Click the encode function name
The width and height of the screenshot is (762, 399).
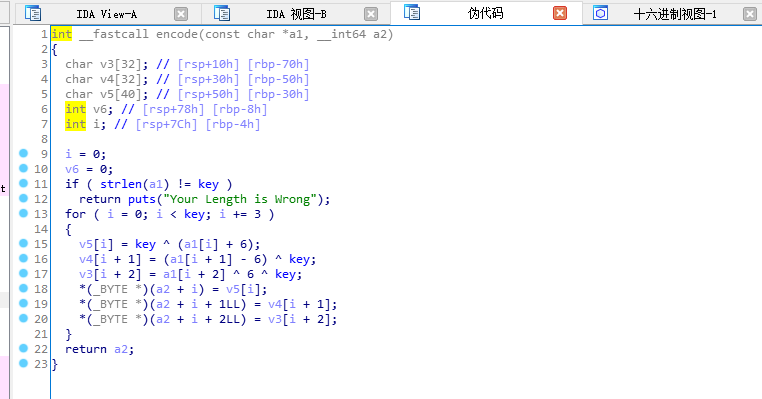point(176,34)
